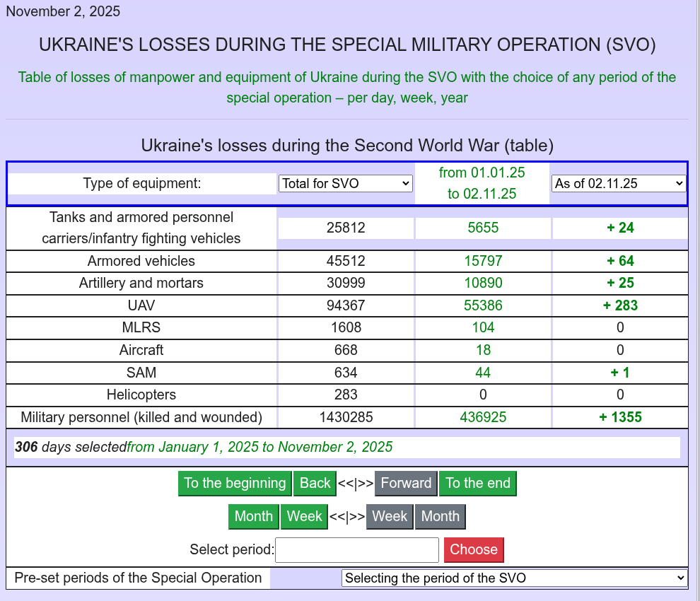Expand 'Selecting the period of the SVO' dropdown
This screenshot has height=601, width=700.
[514, 578]
